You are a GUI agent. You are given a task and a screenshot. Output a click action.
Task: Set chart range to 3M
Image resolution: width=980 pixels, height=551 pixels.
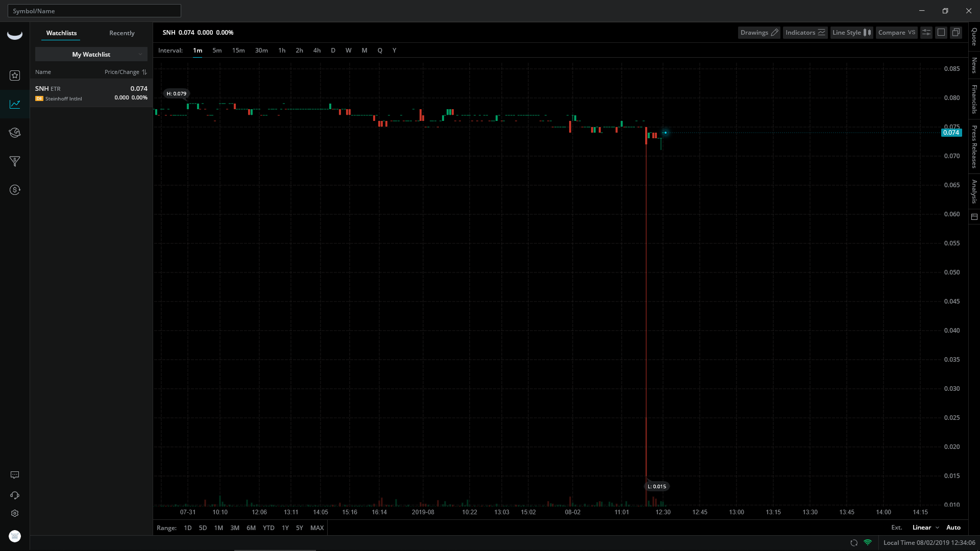tap(235, 528)
